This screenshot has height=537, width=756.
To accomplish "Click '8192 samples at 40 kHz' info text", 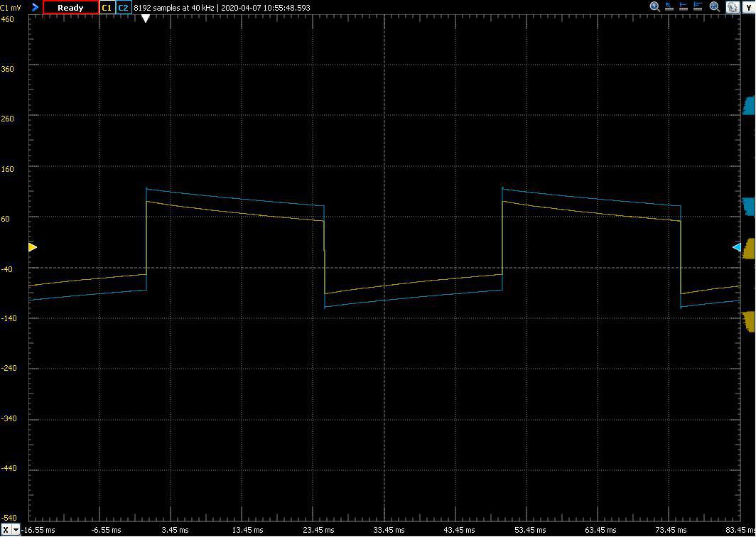I will [x=174, y=8].
